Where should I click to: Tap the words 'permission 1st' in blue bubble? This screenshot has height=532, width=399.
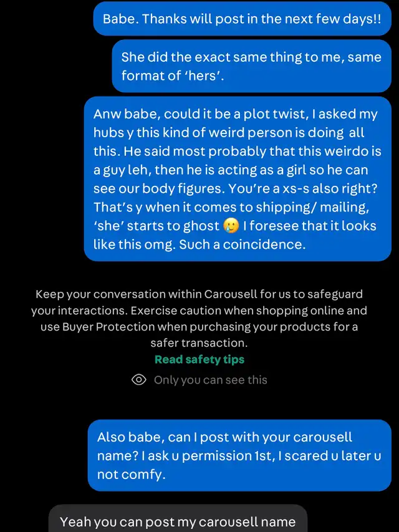(x=228, y=456)
